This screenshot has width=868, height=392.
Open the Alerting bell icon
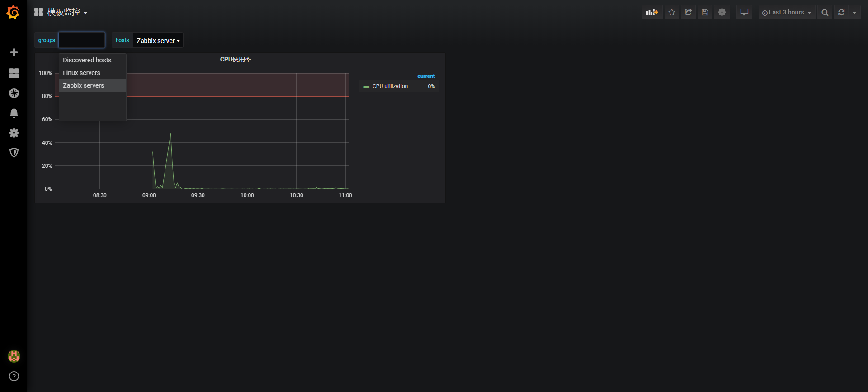[14, 113]
